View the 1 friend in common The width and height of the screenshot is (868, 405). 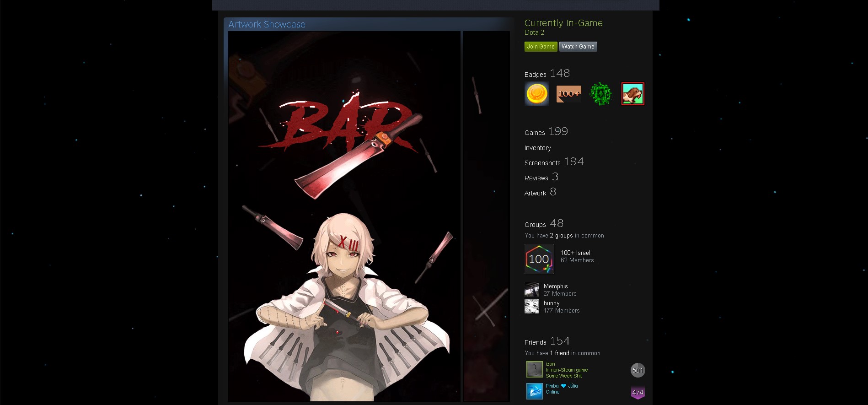click(560, 353)
